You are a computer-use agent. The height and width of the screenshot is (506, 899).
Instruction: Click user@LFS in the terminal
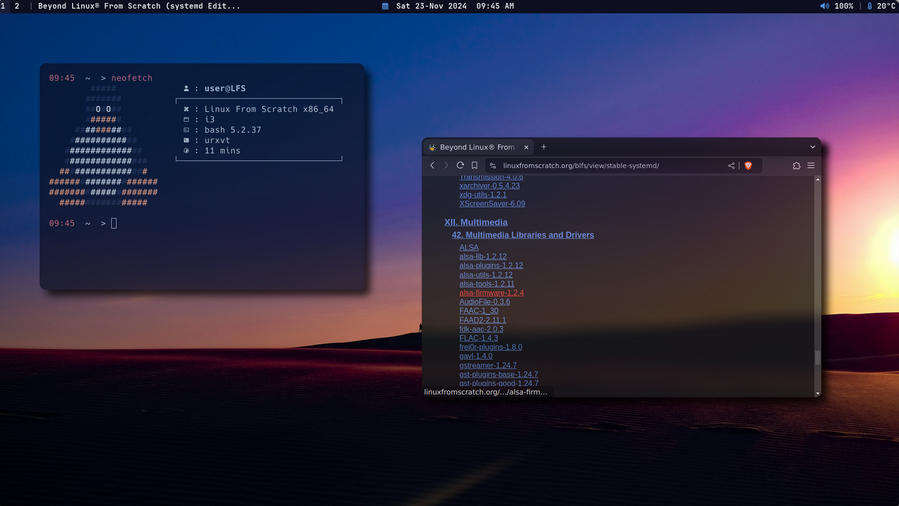point(225,88)
